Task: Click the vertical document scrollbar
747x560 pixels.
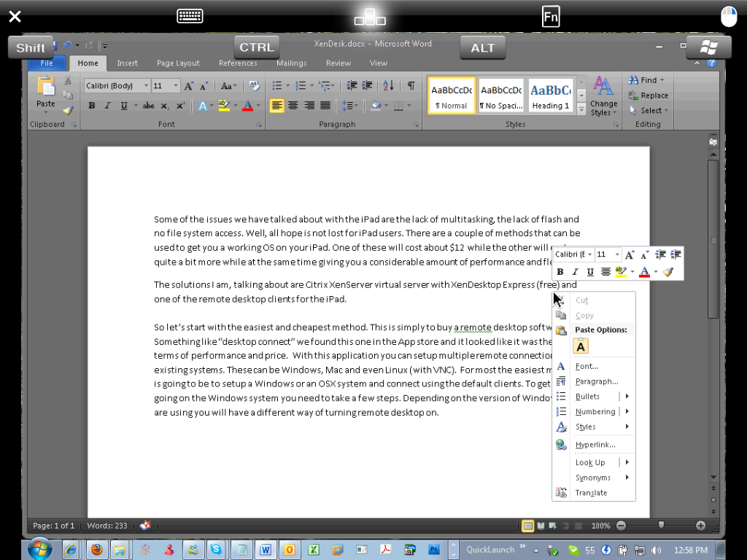Action: 713,239
